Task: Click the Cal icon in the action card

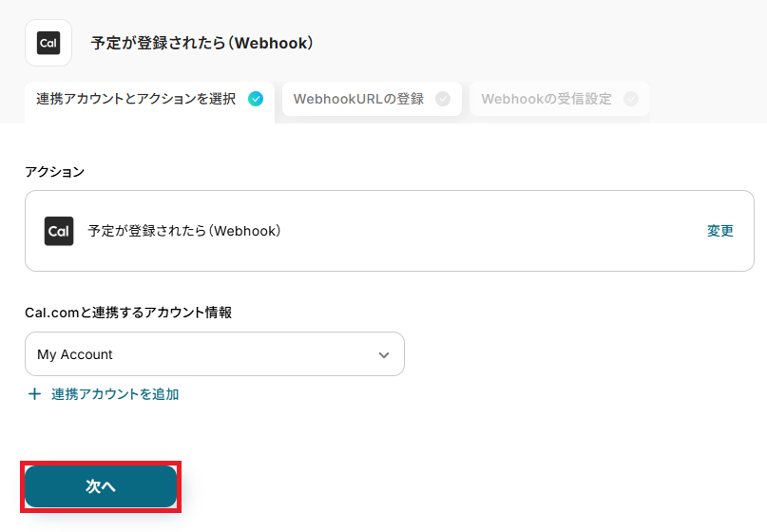Action: 59,231
